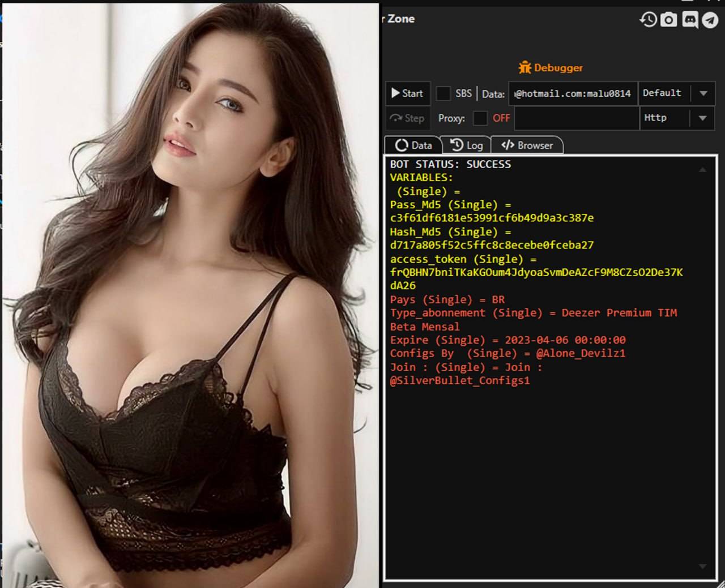Click the camera screenshot icon
725x588 pixels.
(669, 20)
